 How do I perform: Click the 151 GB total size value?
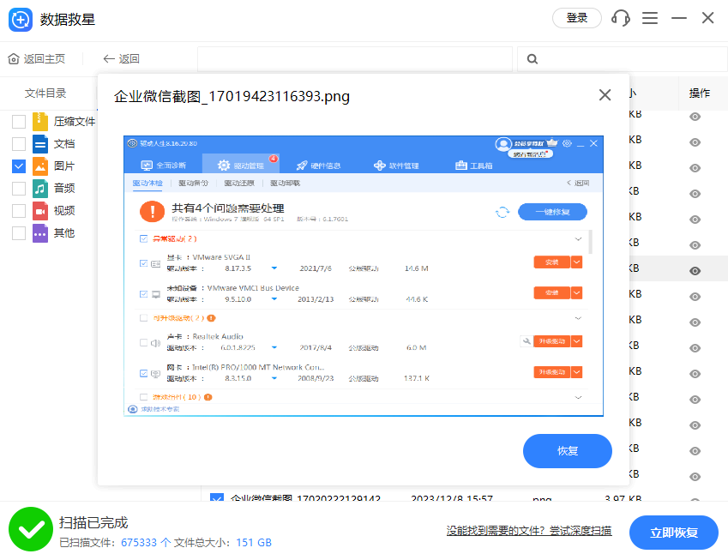coord(254,543)
